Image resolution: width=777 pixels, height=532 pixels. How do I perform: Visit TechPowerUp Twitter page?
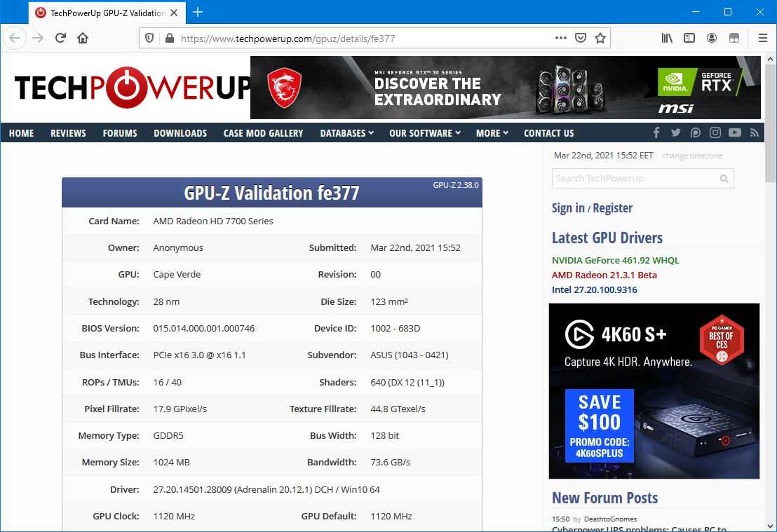click(675, 132)
